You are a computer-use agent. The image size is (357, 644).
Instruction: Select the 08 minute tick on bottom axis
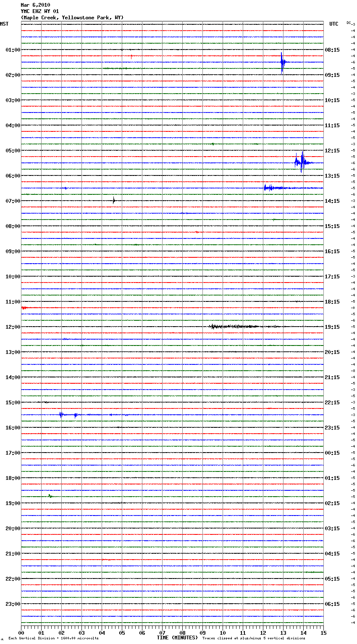click(x=182, y=633)
